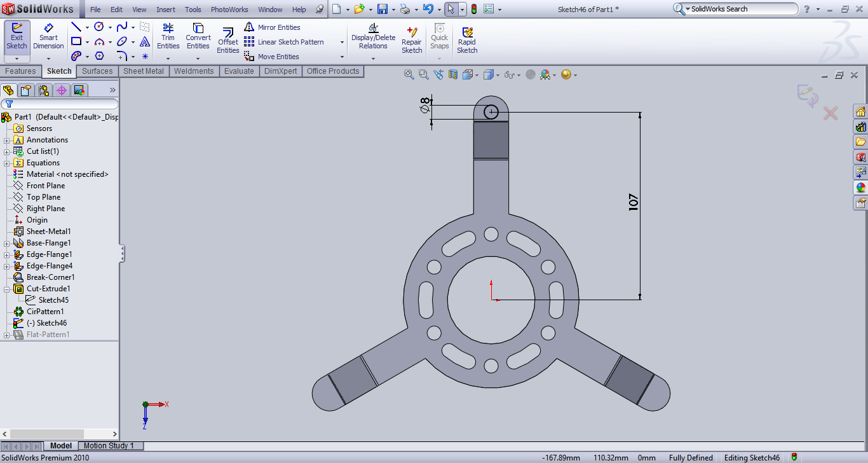Image resolution: width=868 pixels, height=463 pixels.
Task: Open Display/Delete Relations
Action: (373, 39)
